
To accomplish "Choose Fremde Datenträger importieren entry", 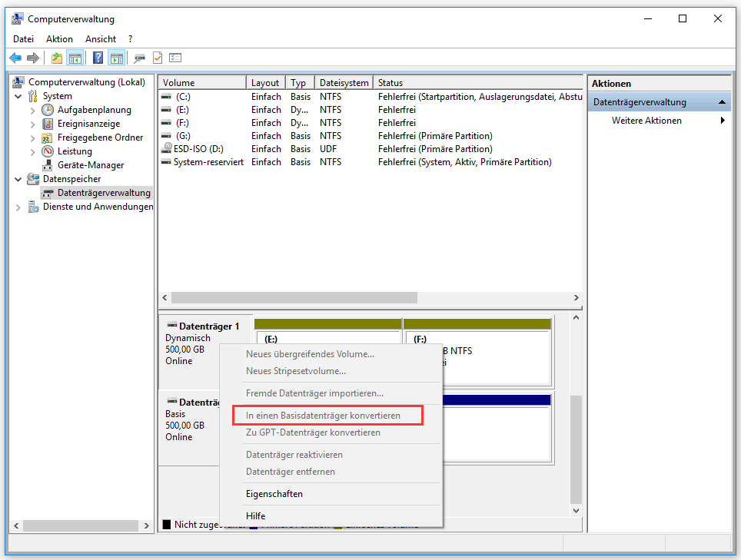I will point(314,393).
